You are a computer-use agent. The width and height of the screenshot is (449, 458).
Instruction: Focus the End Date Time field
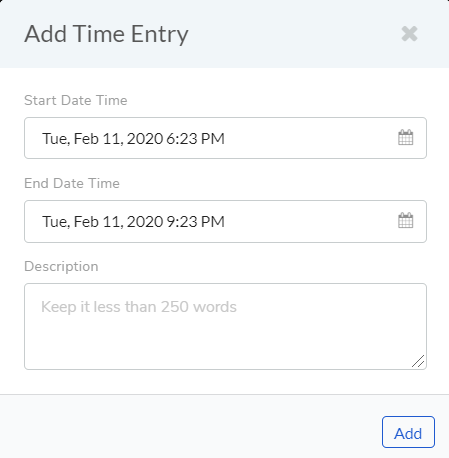(x=225, y=221)
